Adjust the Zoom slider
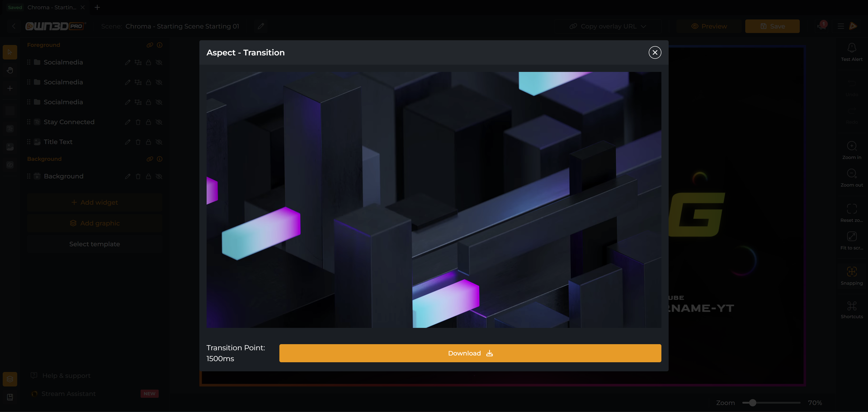The image size is (868, 412). pyautogui.click(x=752, y=403)
